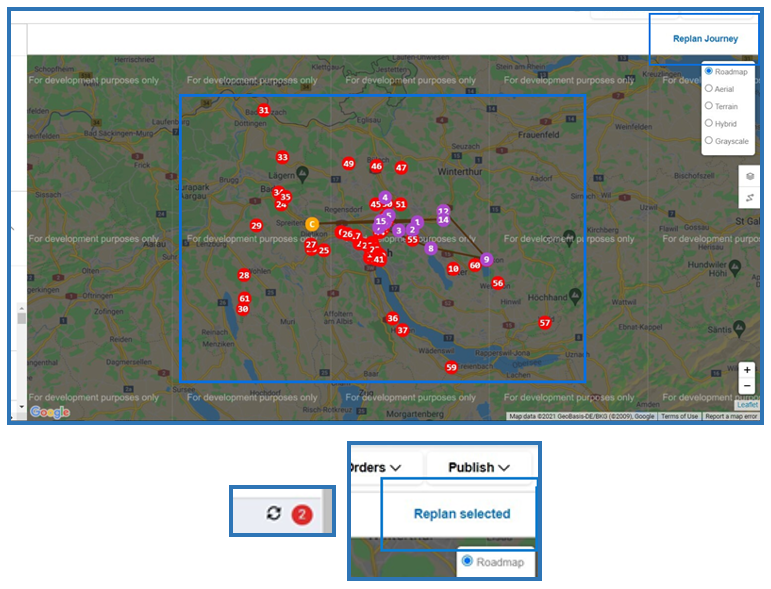Image resolution: width=771 pixels, height=589 pixels.
Task: Click the Replan Journey link
Action: (705, 38)
